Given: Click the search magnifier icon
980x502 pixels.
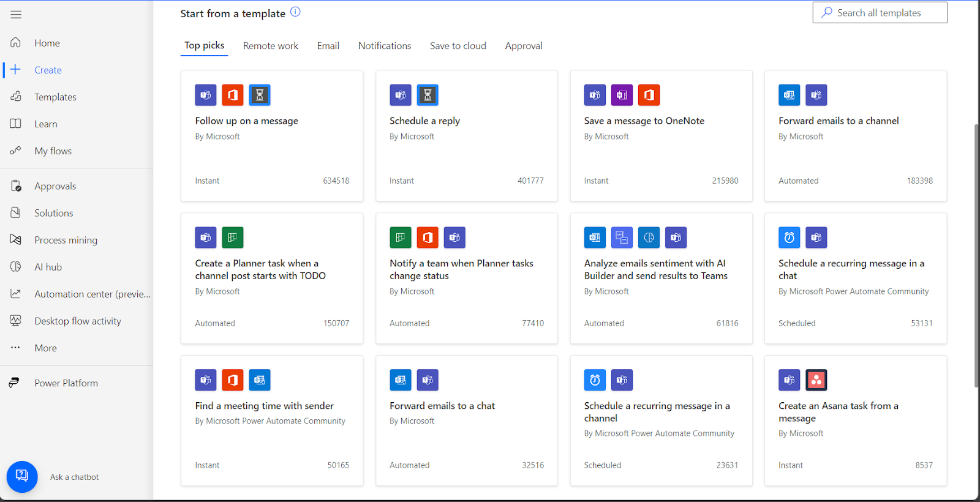Looking at the screenshot, I should pos(827,12).
